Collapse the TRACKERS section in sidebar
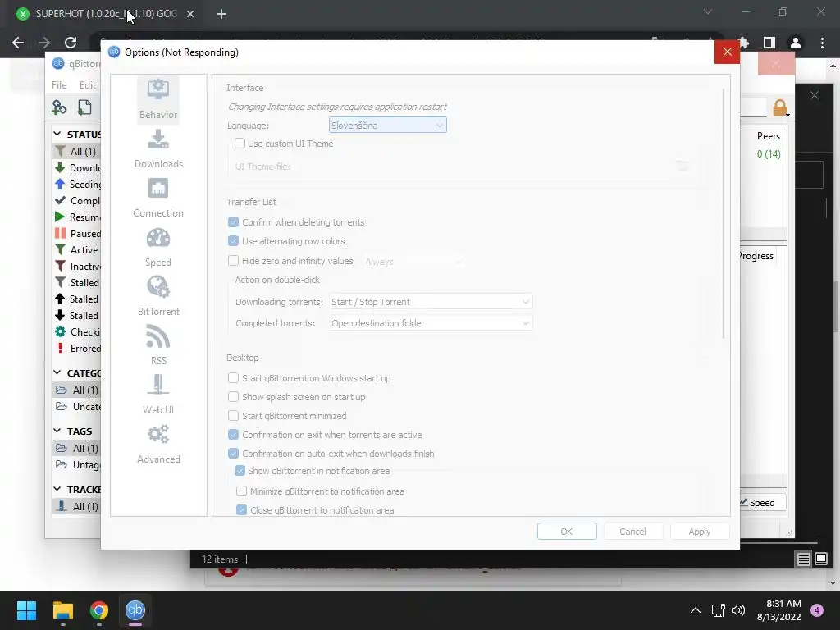The image size is (840, 630). click(57, 489)
